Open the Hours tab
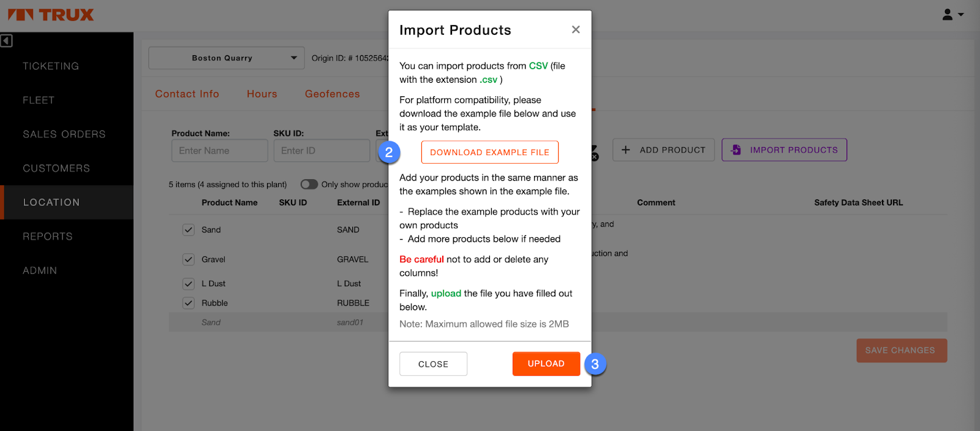980x431 pixels. (262, 94)
